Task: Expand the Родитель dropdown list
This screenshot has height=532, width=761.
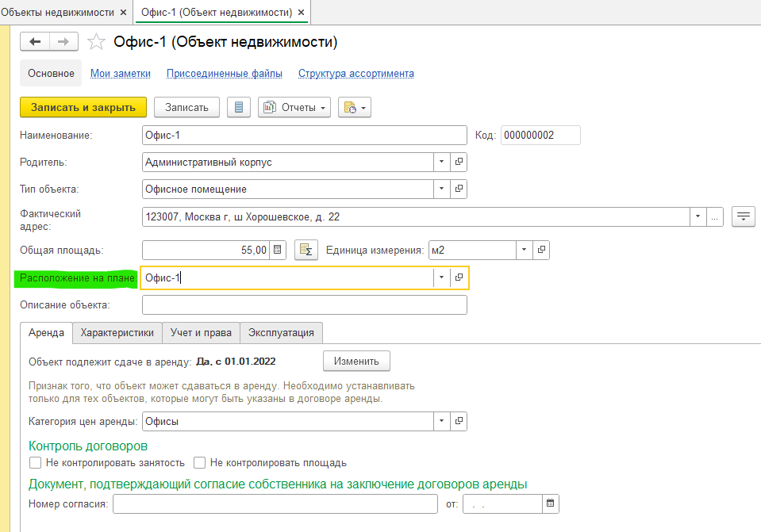Action: (x=442, y=162)
